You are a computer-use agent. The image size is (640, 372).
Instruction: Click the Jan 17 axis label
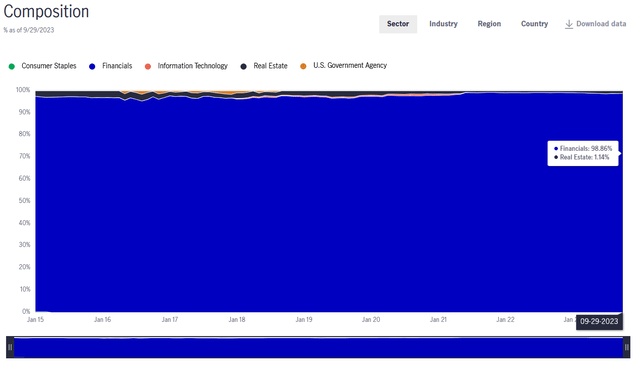(x=170, y=320)
